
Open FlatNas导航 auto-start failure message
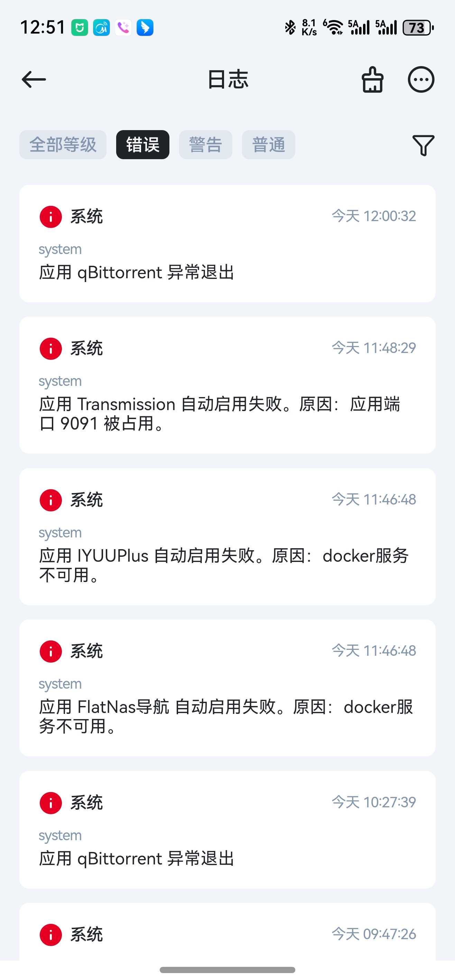pyautogui.click(x=226, y=716)
